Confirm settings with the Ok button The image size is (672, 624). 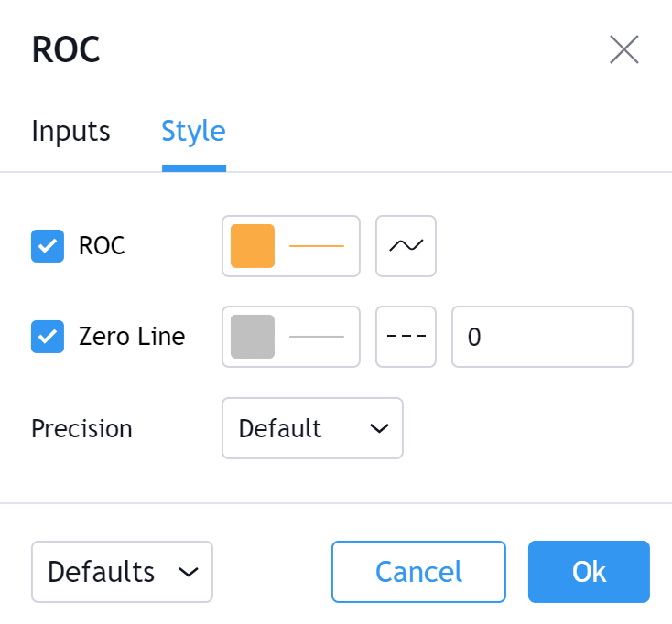point(589,572)
